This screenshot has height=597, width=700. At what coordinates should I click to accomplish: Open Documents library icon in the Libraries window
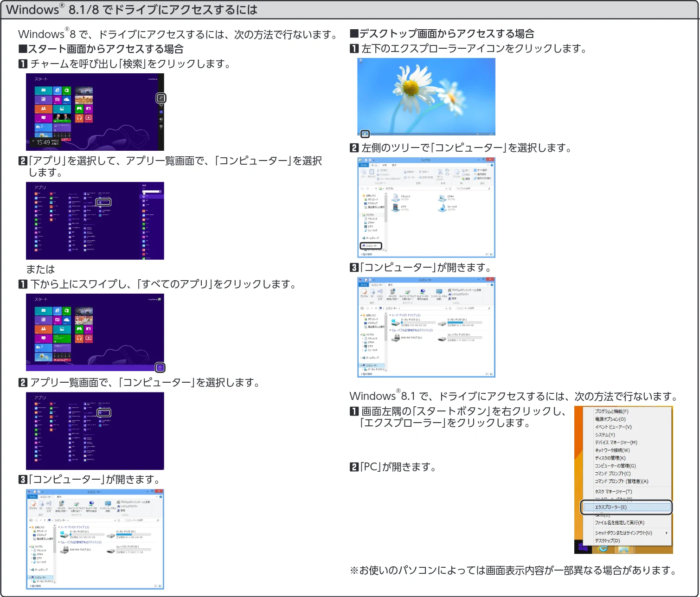click(396, 198)
